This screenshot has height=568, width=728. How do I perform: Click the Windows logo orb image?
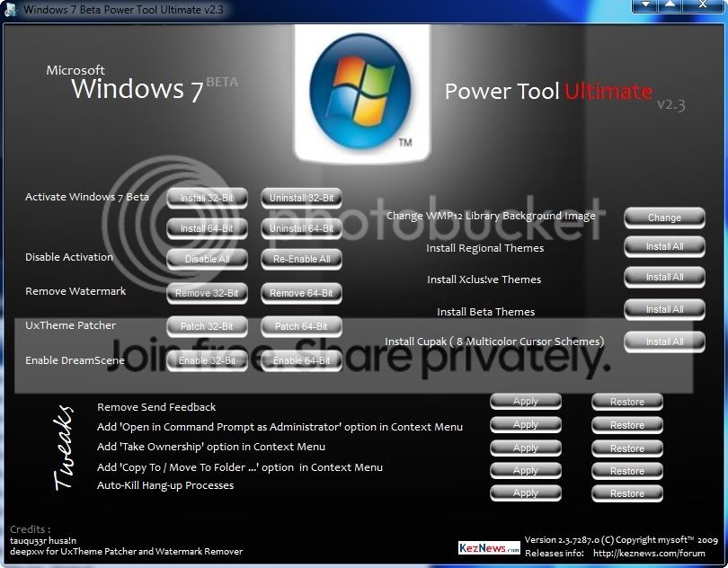360,92
